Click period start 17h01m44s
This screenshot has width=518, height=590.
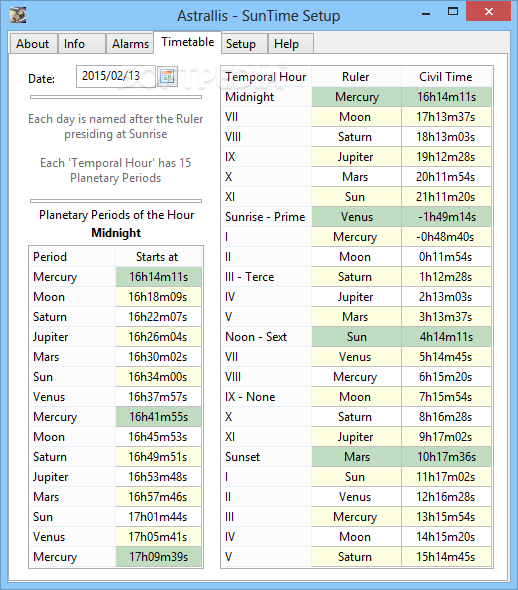(158, 517)
